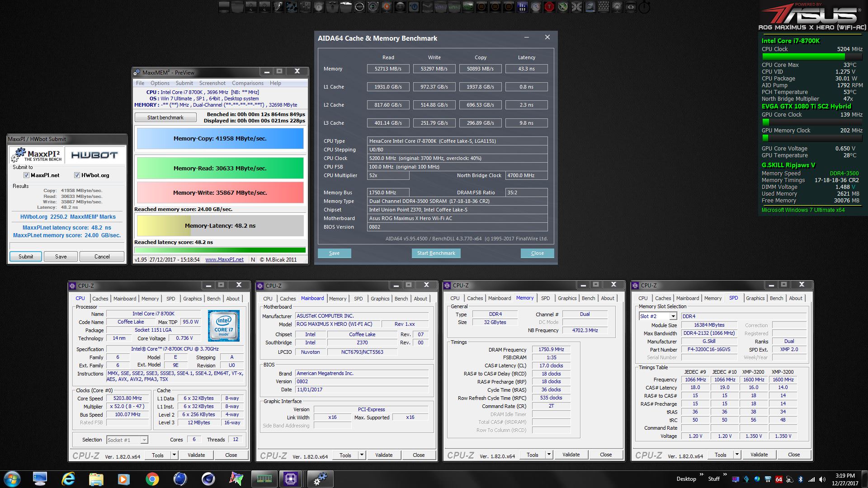Open the Options menu in MaxxMEM
This screenshot has height=488, width=868.
pyautogui.click(x=160, y=83)
